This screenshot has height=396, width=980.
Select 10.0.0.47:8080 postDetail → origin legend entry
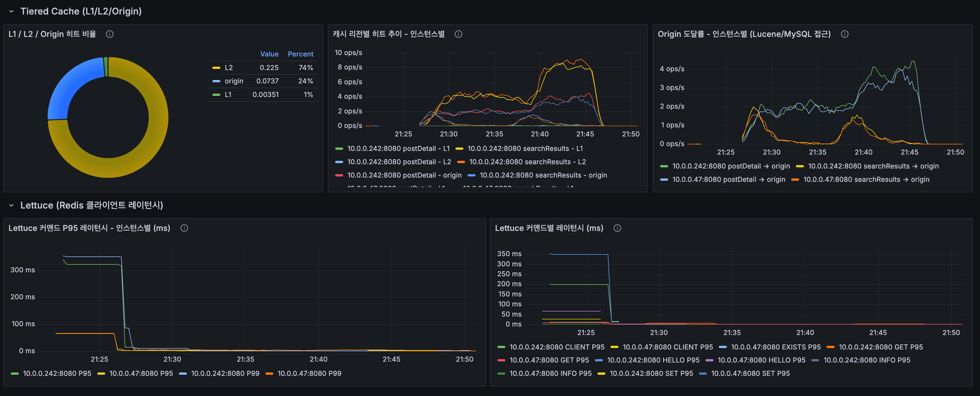pyautogui.click(x=728, y=180)
